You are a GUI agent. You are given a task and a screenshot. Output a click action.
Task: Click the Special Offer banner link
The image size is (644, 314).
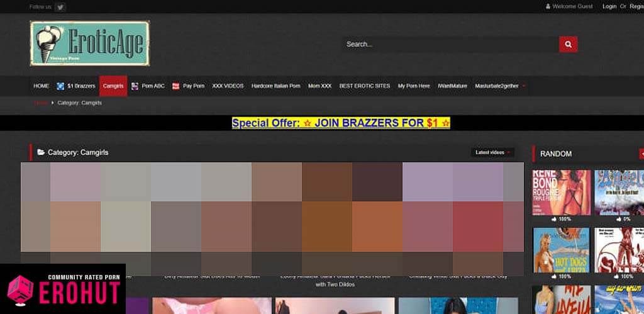pos(341,123)
